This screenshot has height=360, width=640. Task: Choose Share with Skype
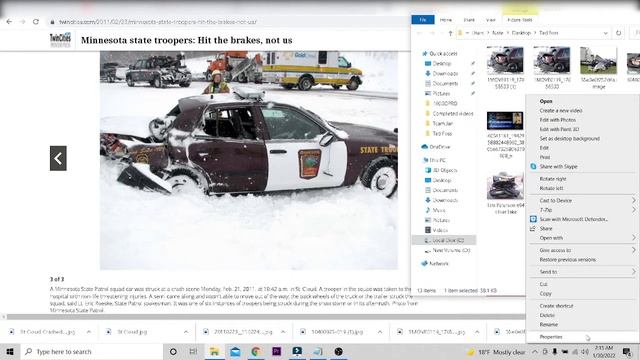(558, 167)
